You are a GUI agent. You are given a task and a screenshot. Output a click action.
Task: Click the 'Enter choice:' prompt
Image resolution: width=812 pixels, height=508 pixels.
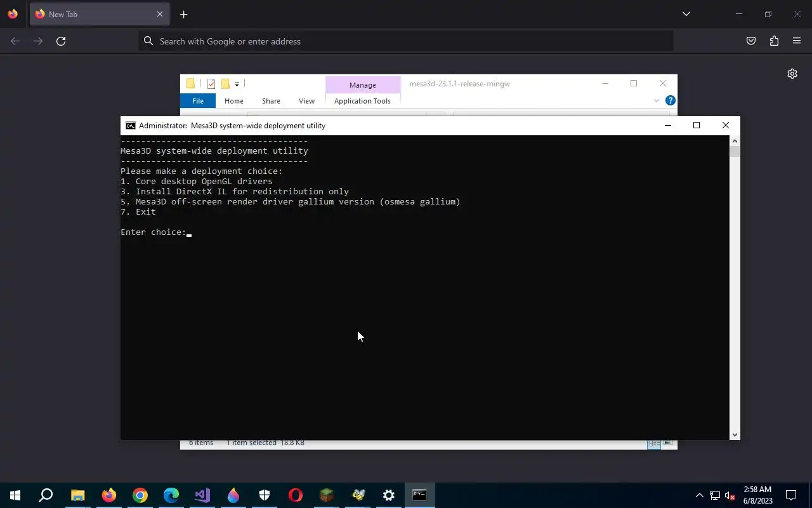(154, 232)
